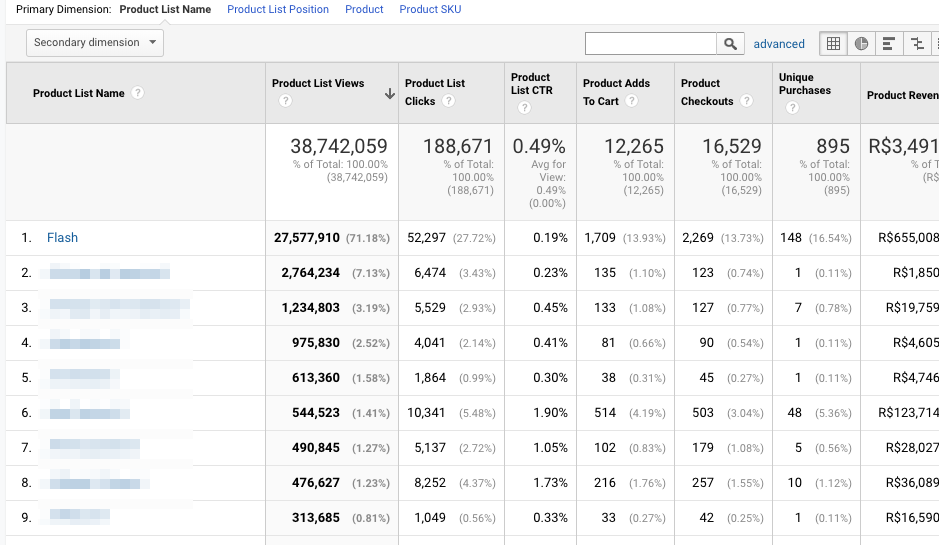Focus the table search input field
The image size is (939, 545).
(651, 44)
